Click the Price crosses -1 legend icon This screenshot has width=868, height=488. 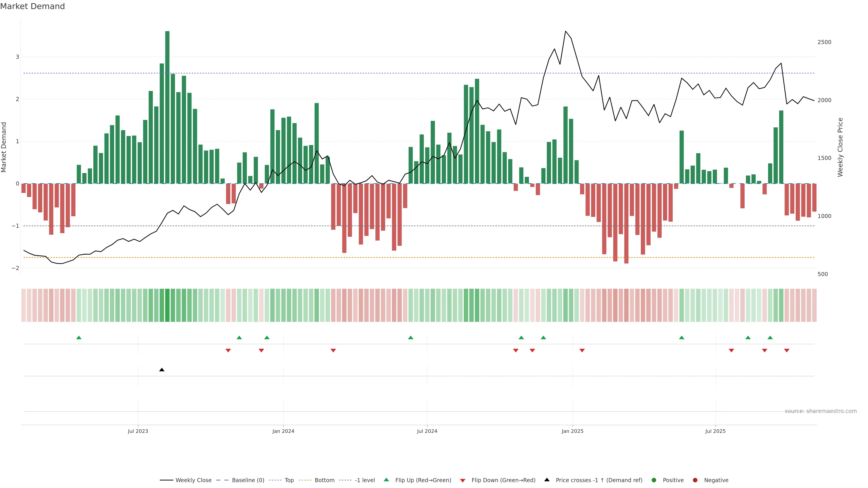tap(547, 480)
